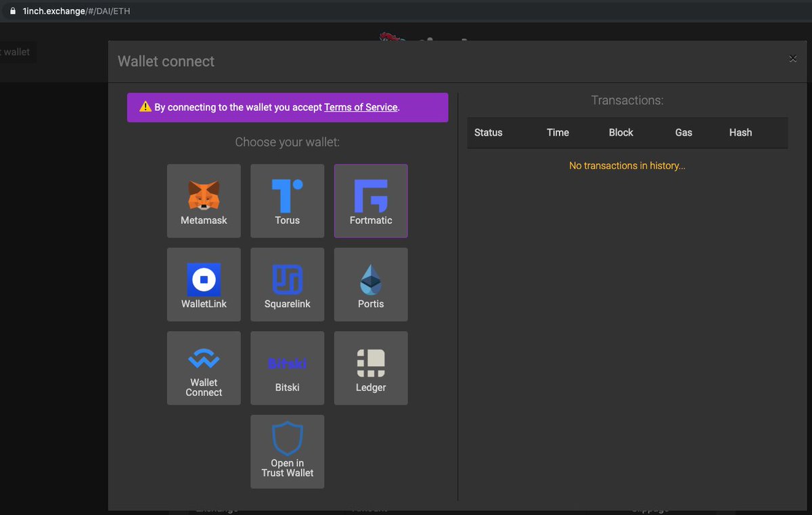This screenshot has width=812, height=515.
Task: Click the 'Transactions:' heading
Action: pyautogui.click(x=627, y=101)
